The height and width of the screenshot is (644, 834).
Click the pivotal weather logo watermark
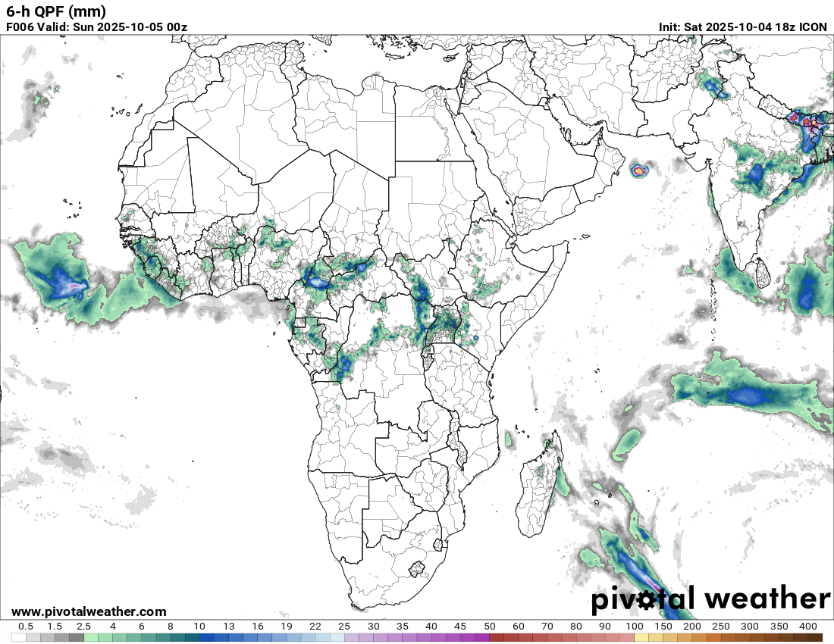pyautogui.click(x=710, y=599)
